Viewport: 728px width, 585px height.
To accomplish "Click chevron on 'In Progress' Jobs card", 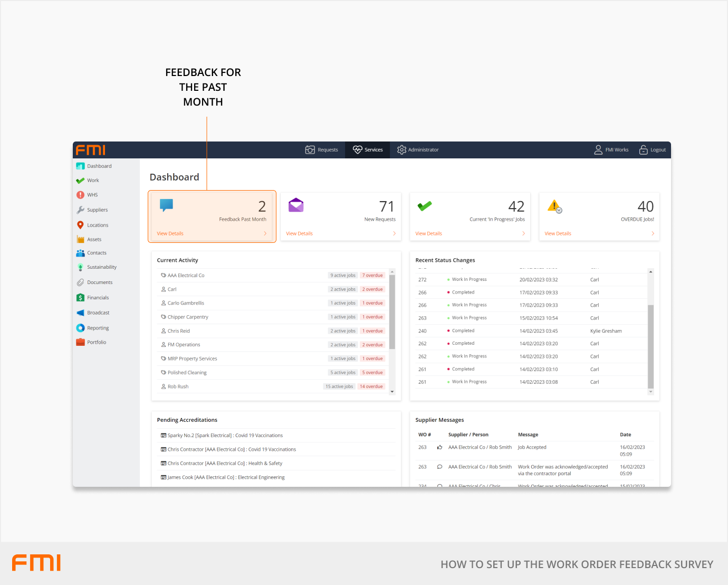I will tap(523, 233).
